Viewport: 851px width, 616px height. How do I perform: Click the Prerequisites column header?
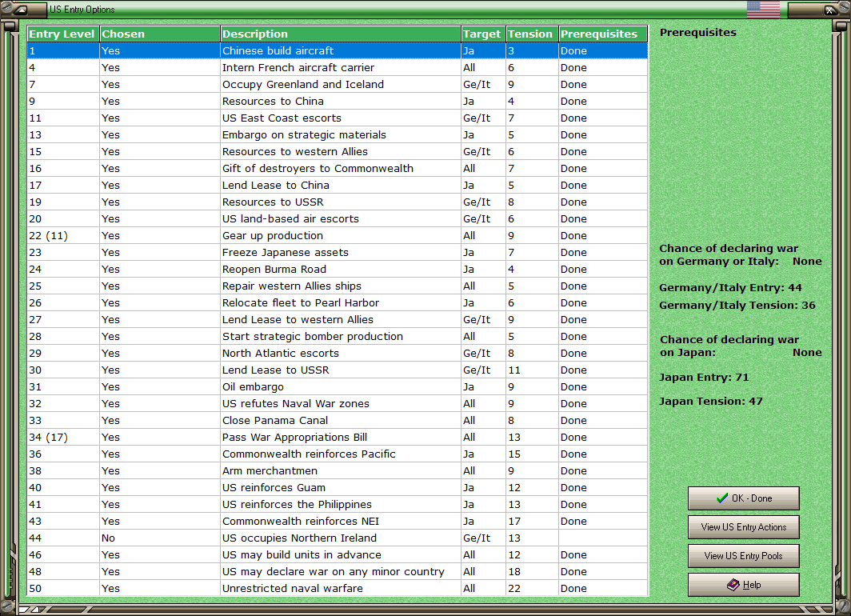tap(602, 34)
